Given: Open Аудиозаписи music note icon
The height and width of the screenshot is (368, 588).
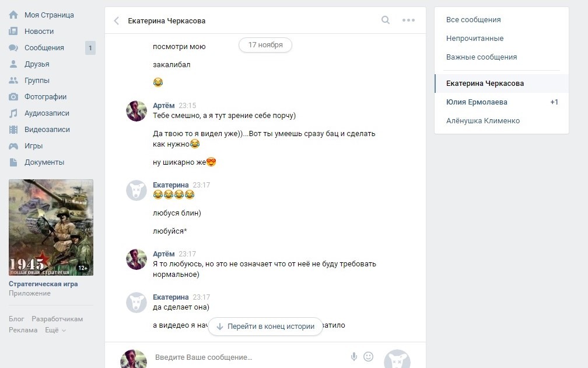Looking at the screenshot, I should [13, 113].
